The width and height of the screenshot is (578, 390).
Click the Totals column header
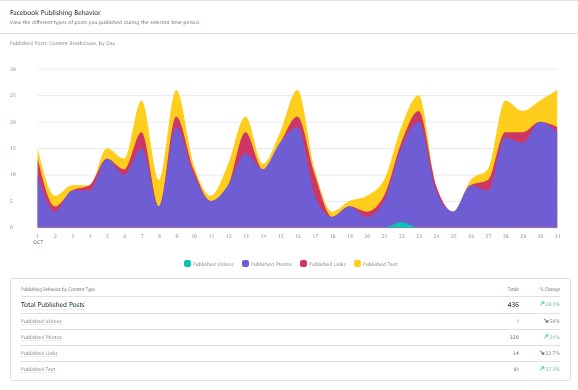(513, 289)
